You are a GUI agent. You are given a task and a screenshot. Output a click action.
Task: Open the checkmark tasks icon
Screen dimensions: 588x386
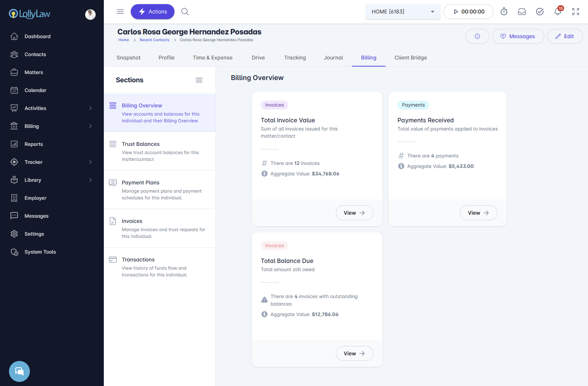click(x=540, y=12)
